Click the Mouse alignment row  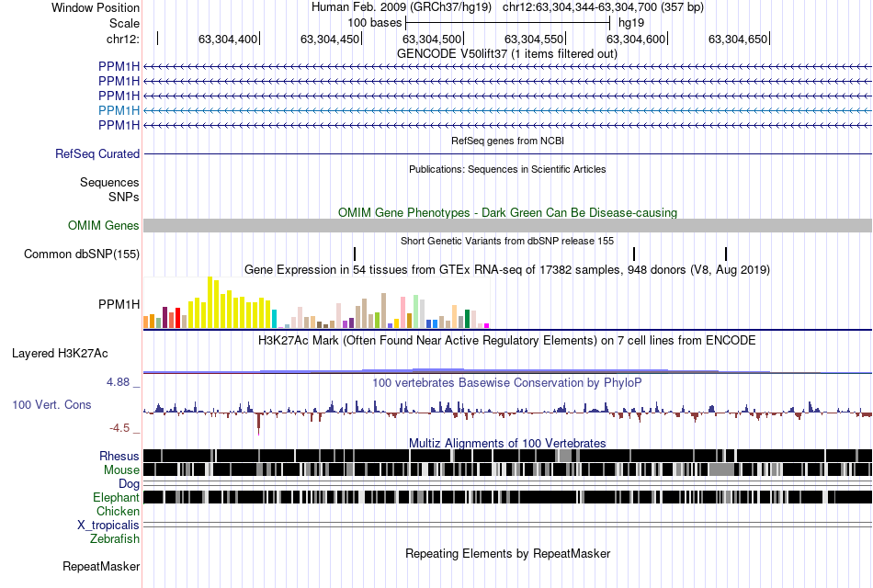[508, 470]
